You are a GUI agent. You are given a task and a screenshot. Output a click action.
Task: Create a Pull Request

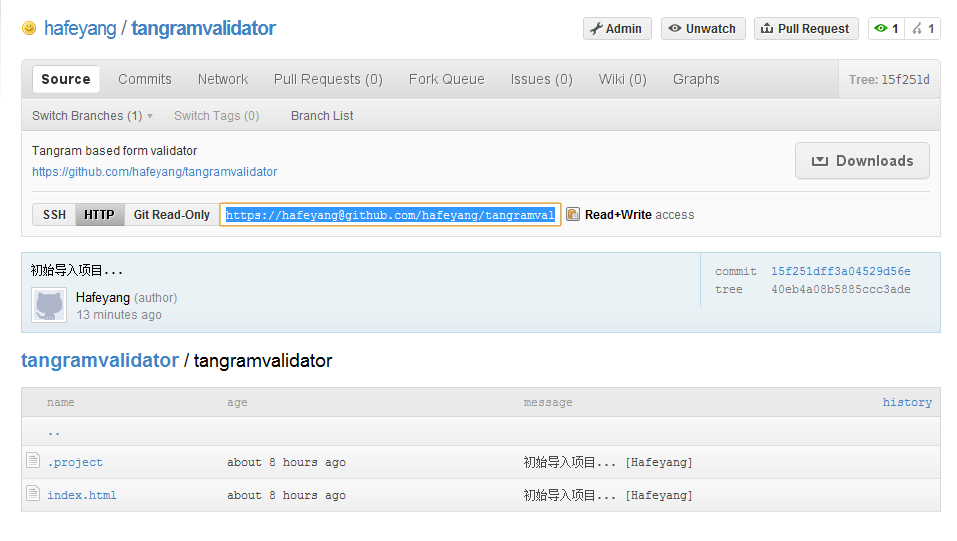click(806, 29)
